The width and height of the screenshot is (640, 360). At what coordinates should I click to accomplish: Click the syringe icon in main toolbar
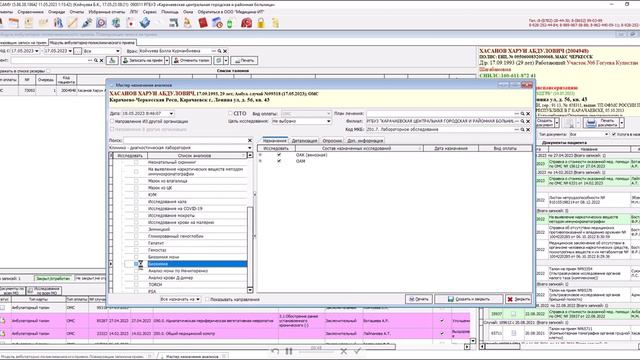[x=87, y=23]
